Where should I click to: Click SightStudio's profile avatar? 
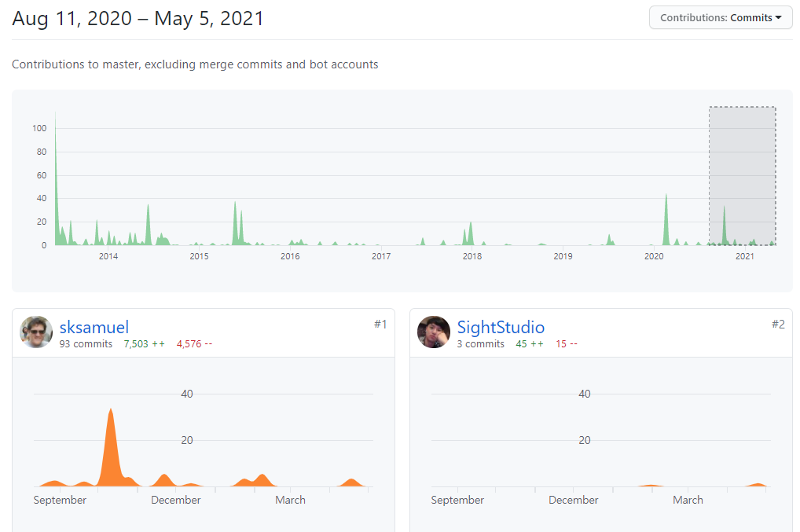434,332
